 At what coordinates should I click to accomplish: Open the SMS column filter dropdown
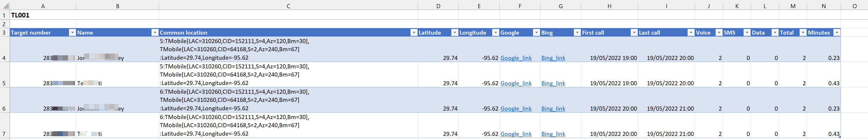coord(747,33)
